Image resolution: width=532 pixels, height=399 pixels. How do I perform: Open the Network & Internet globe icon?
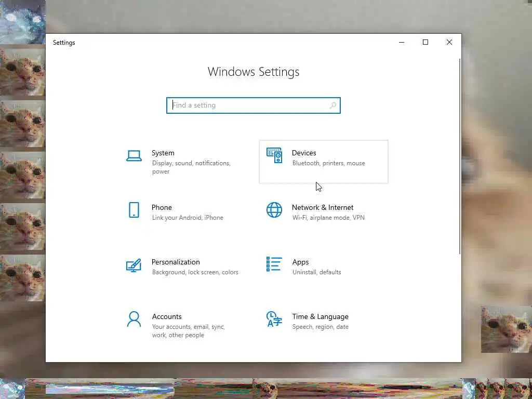tap(274, 210)
